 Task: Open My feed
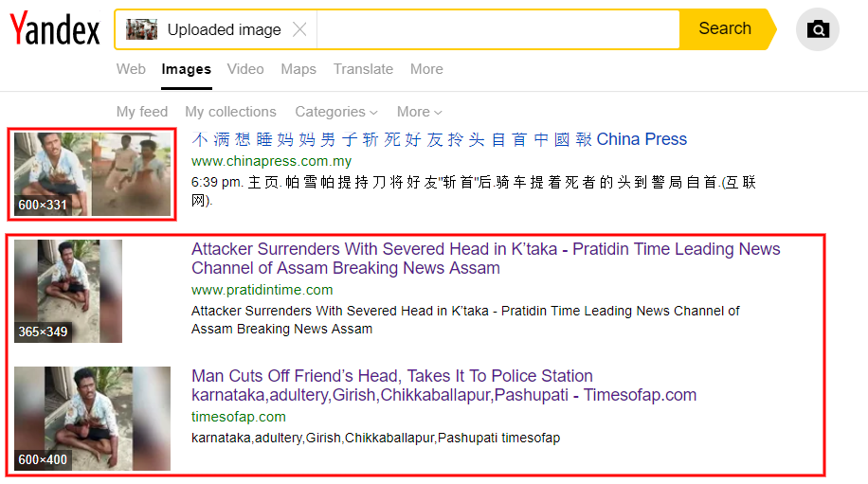(142, 112)
